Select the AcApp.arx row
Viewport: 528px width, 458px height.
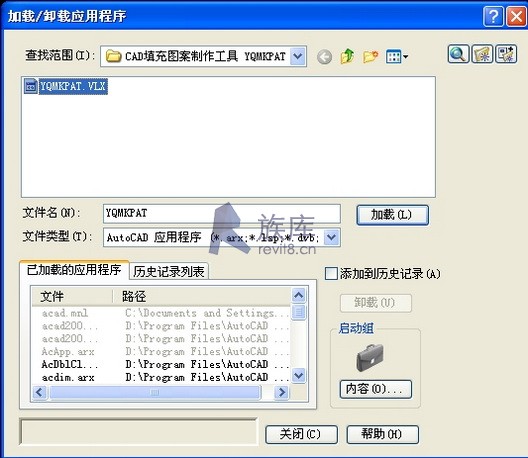click(x=161, y=352)
